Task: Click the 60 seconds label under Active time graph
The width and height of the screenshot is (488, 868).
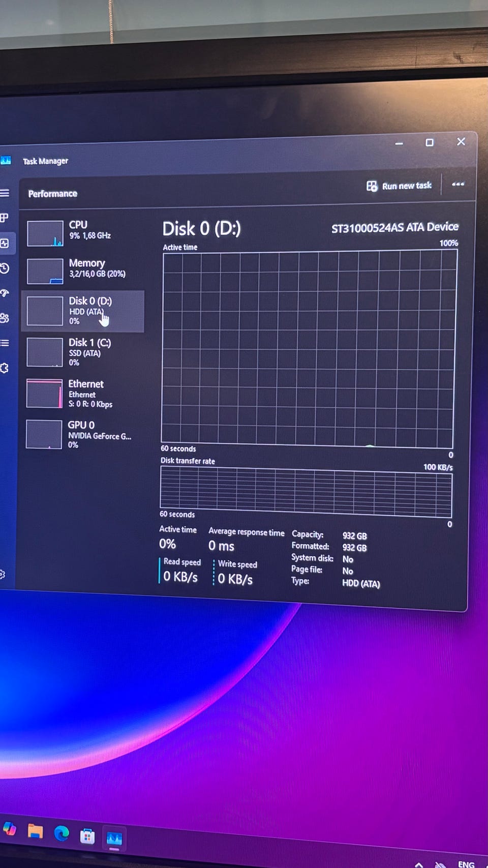Action: 178,448
